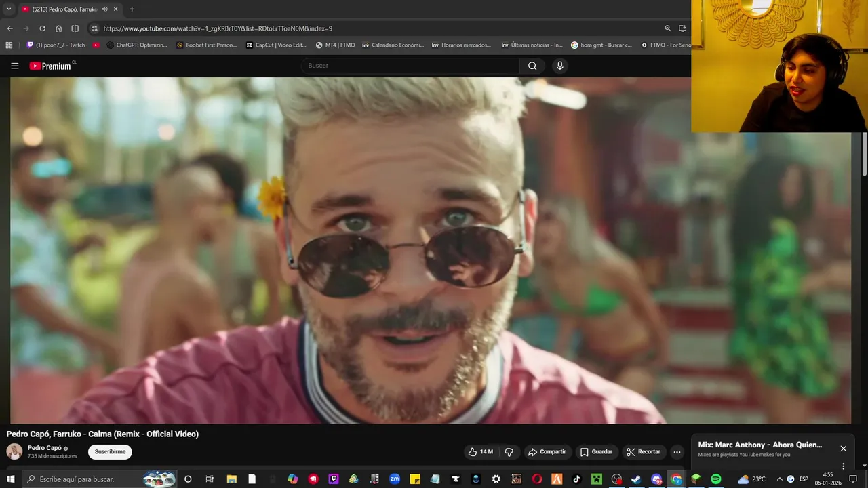This screenshot has width=868, height=488.
Task: Expand the tab search dropdown arrow
Action: (9, 9)
